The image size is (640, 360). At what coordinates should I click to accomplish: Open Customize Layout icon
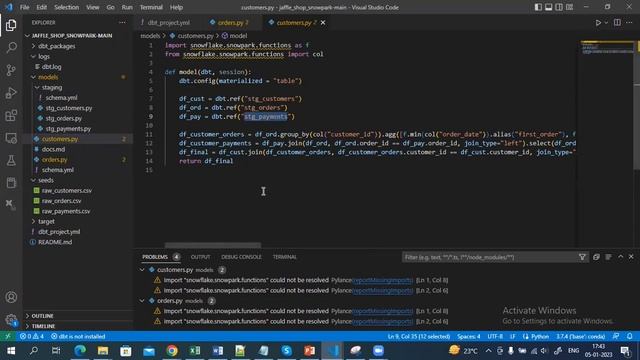pyautogui.click(x=569, y=7)
